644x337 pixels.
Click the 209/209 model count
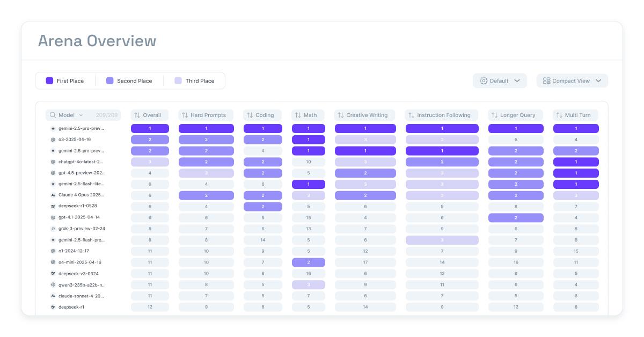[107, 115]
